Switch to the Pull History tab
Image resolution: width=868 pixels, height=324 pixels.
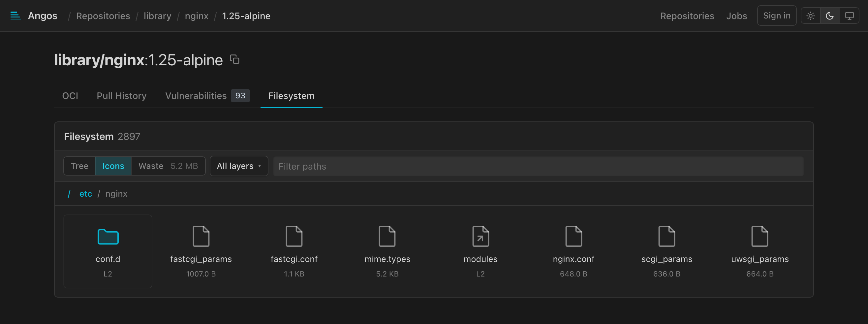click(122, 96)
